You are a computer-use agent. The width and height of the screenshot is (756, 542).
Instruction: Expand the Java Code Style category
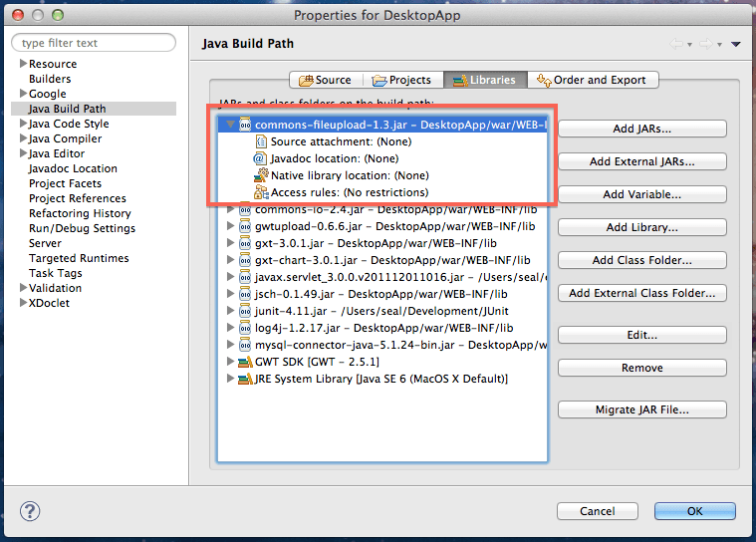pos(23,123)
